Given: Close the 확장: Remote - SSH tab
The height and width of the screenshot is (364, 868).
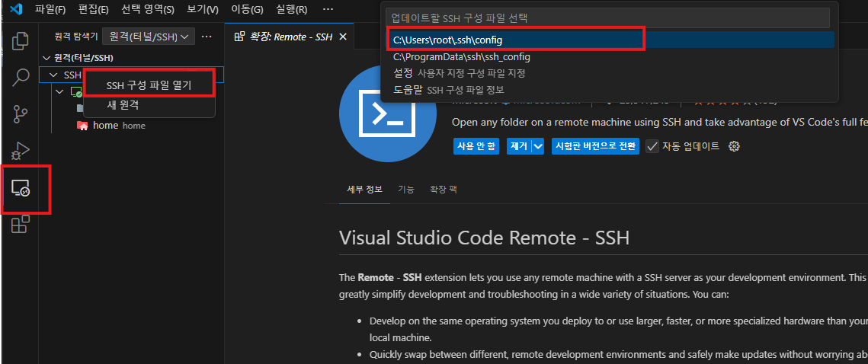Looking at the screenshot, I should (x=342, y=37).
